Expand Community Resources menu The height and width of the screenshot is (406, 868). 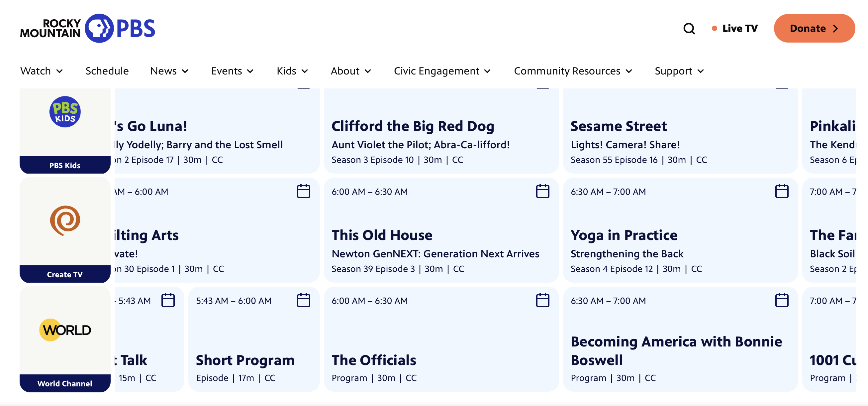573,71
